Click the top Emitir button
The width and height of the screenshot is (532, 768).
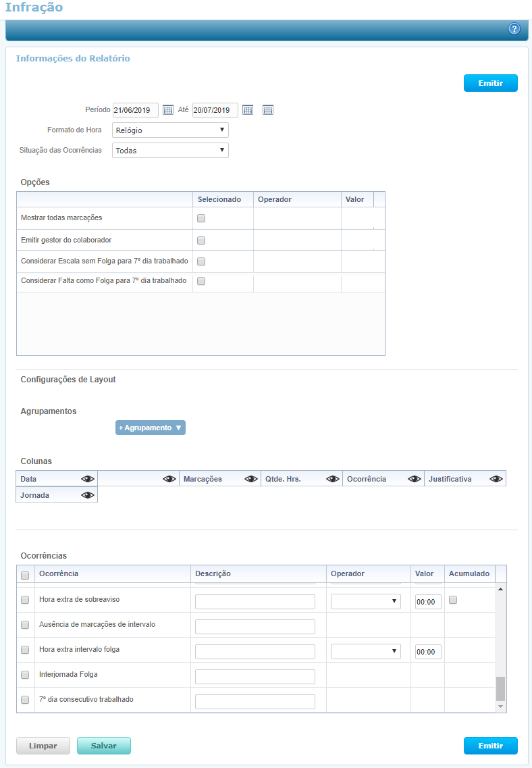490,83
